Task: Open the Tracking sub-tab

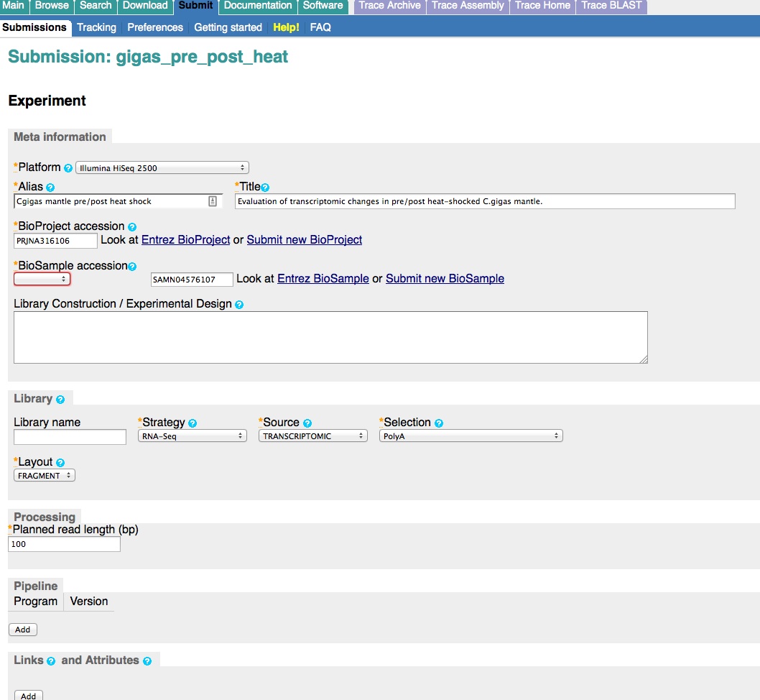Action: pyautogui.click(x=96, y=27)
